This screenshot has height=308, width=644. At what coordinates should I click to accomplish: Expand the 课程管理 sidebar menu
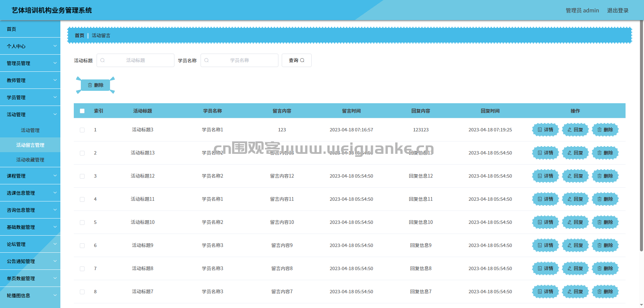tap(30, 176)
